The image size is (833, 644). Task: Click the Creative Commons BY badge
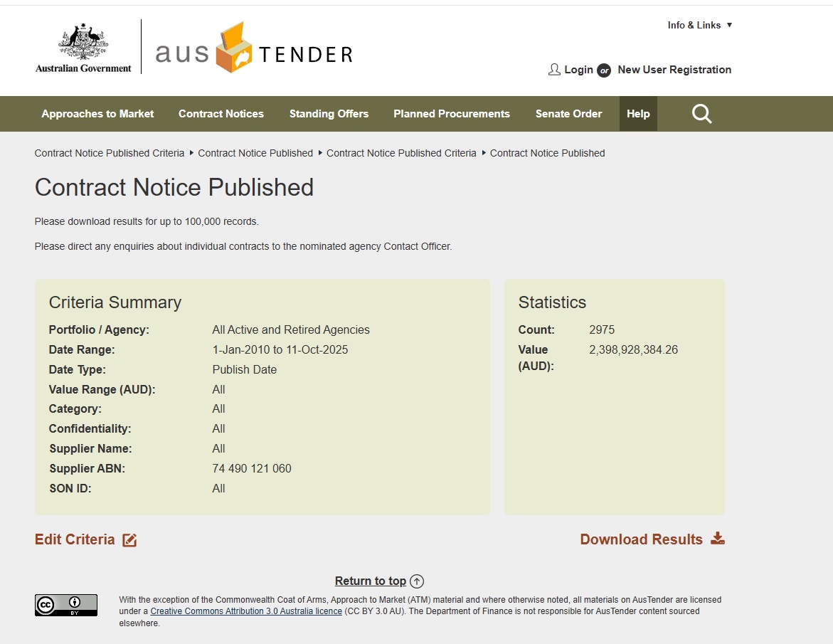point(66,605)
